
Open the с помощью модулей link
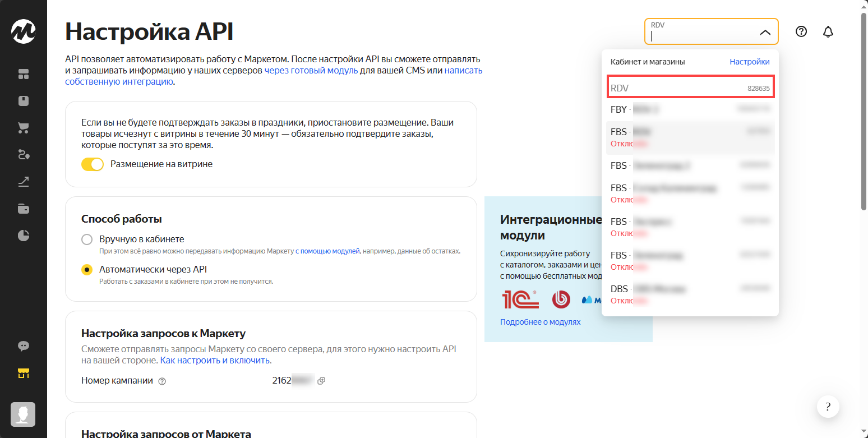[327, 251]
